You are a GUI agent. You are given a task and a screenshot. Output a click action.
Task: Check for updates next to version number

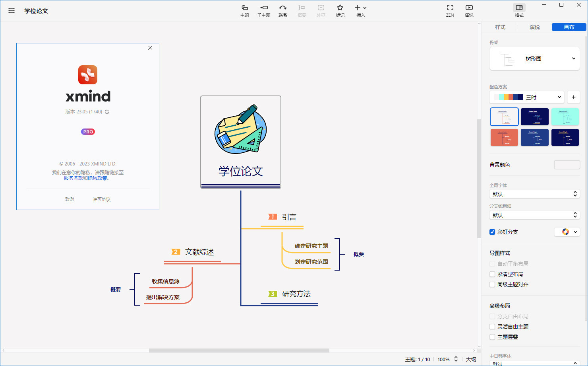107,112
